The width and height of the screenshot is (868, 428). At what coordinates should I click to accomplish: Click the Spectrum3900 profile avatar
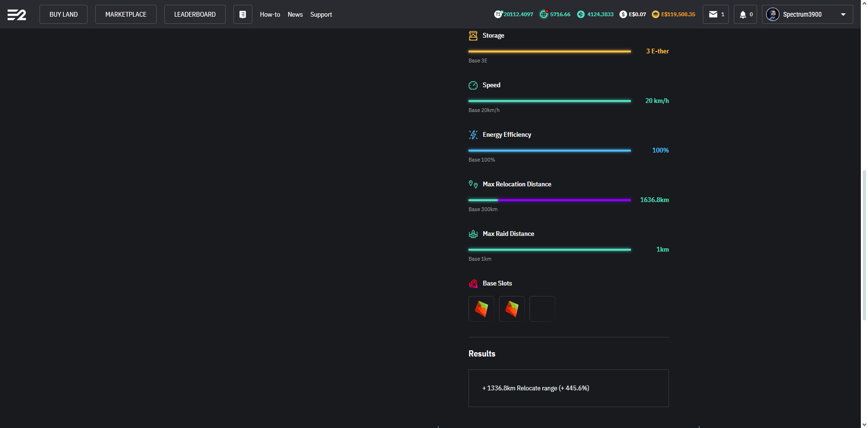pos(772,14)
